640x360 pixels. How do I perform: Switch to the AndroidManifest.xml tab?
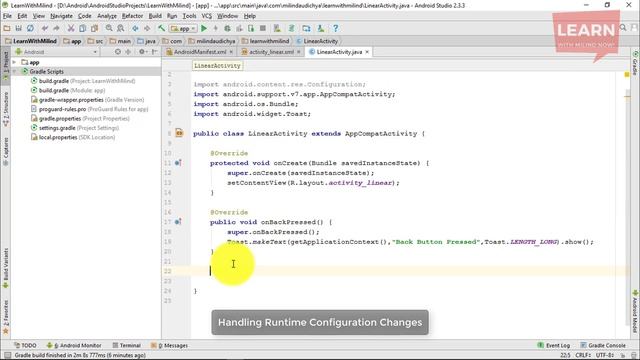pos(200,52)
